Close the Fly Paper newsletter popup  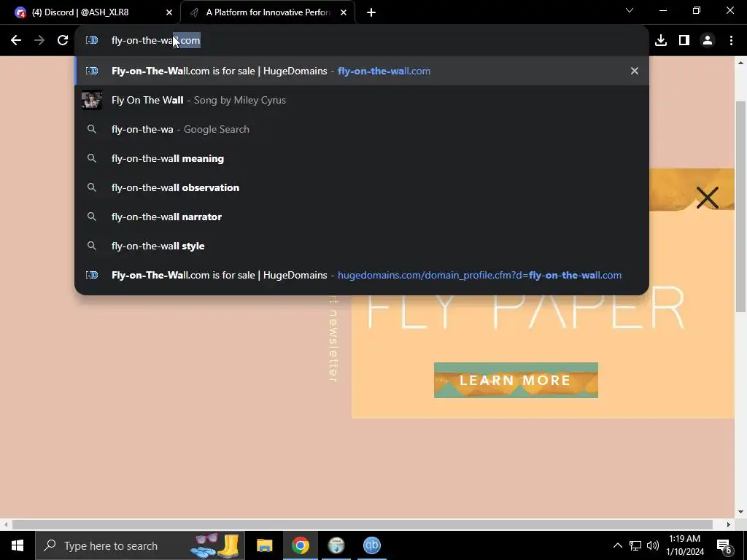[x=708, y=198]
